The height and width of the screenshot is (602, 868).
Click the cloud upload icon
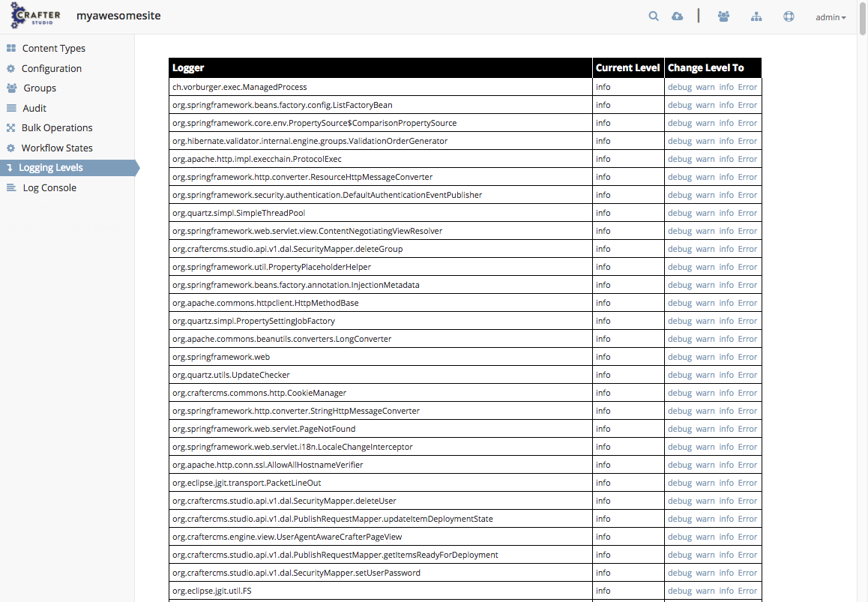678,16
